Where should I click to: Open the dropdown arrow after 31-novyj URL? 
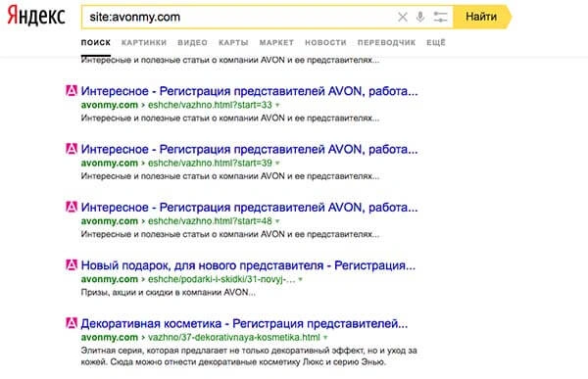click(x=301, y=280)
